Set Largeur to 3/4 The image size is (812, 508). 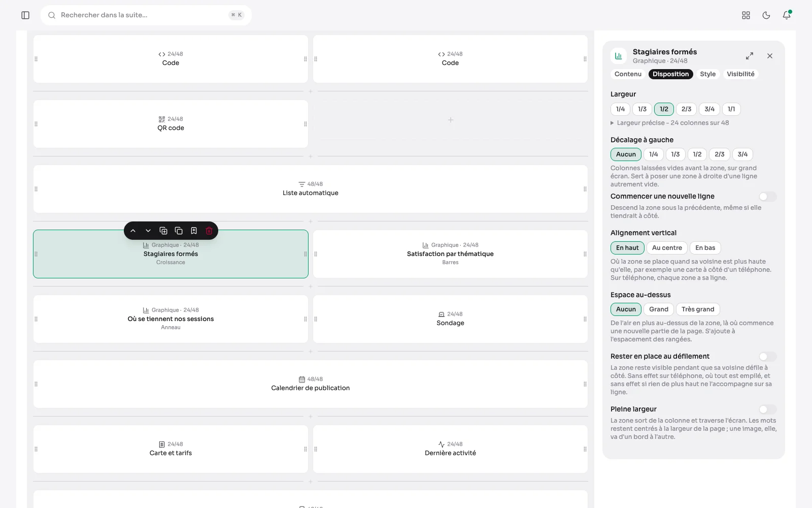(x=709, y=109)
